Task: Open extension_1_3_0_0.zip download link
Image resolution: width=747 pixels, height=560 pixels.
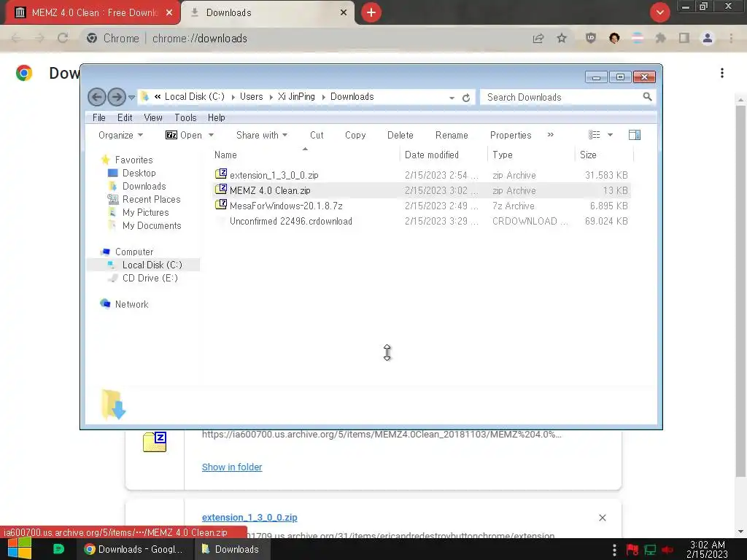Action: point(249,517)
